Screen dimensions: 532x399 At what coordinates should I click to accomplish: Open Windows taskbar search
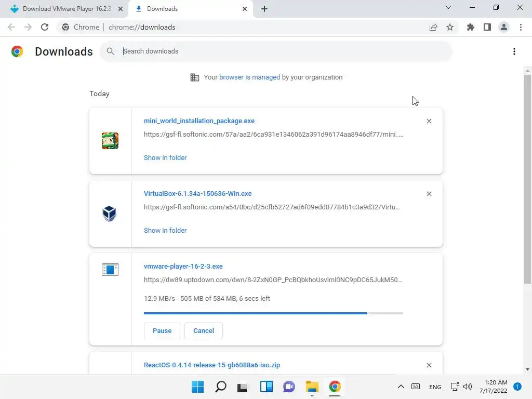point(220,387)
